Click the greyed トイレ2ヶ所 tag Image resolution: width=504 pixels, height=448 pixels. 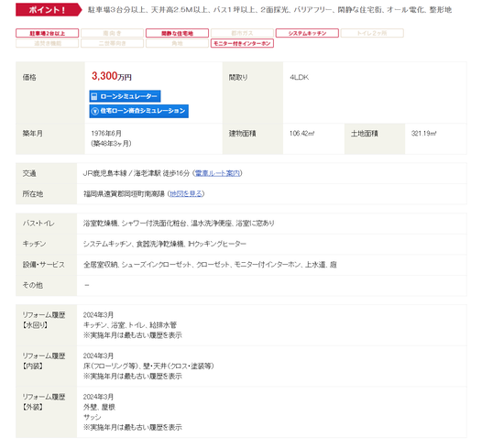point(372,33)
